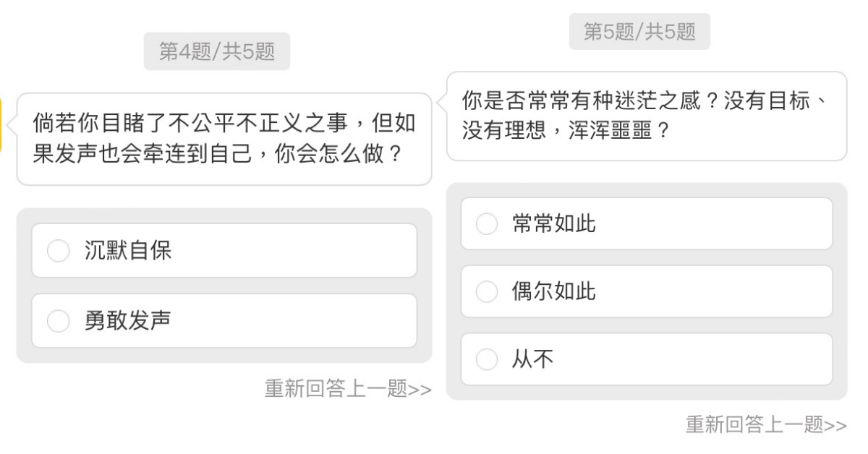Click the >> arrows below question 5 options
The image size is (868, 454).
point(835,426)
